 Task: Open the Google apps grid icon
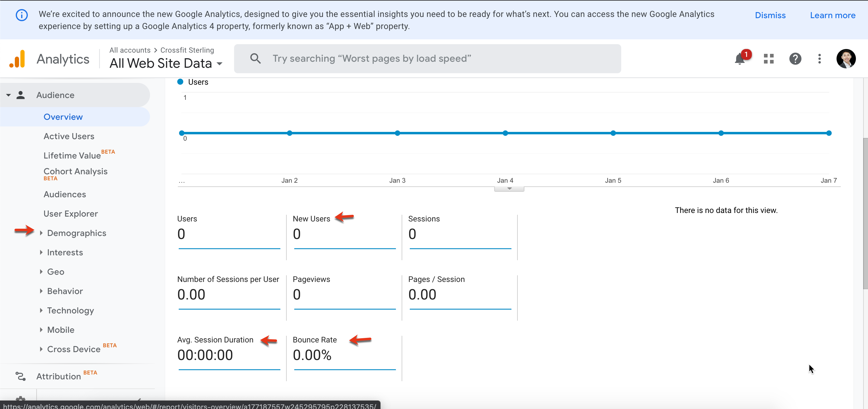768,59
